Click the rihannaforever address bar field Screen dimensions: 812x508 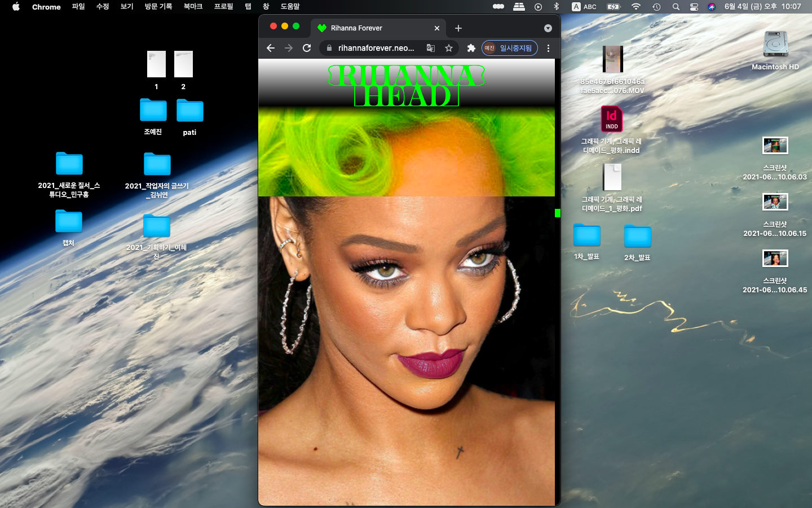pos(376,48)
